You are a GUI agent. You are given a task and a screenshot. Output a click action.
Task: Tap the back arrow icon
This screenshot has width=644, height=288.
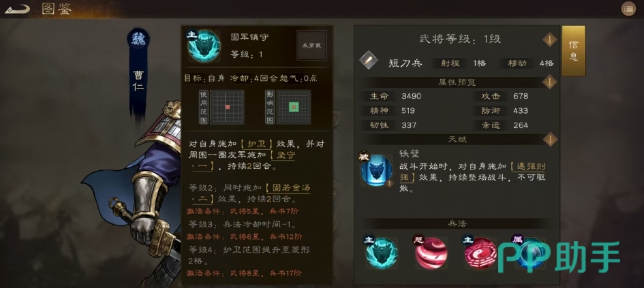[17, 9]
